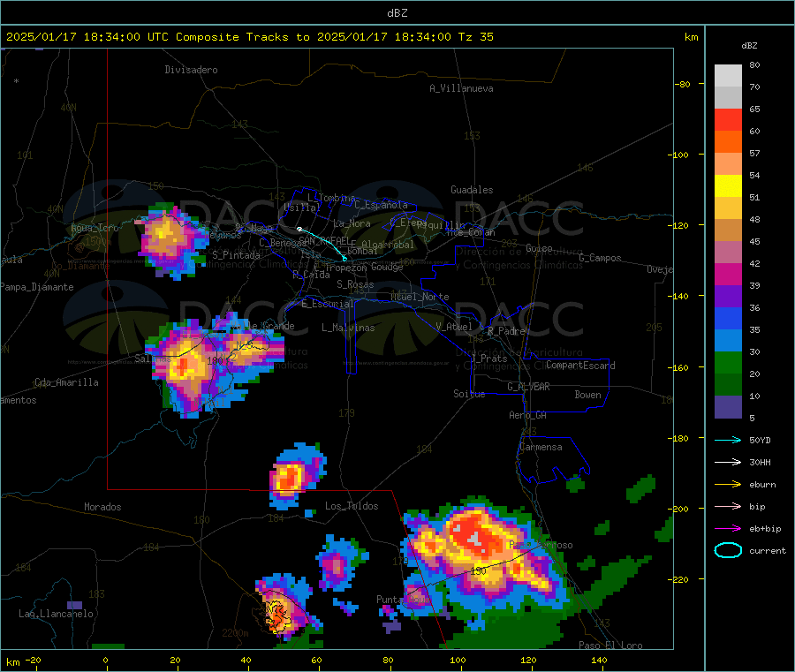The height and width of the screenshot is (672, 795).
Task: Click the 'La_Nora' map label
Action: (352, 223)
